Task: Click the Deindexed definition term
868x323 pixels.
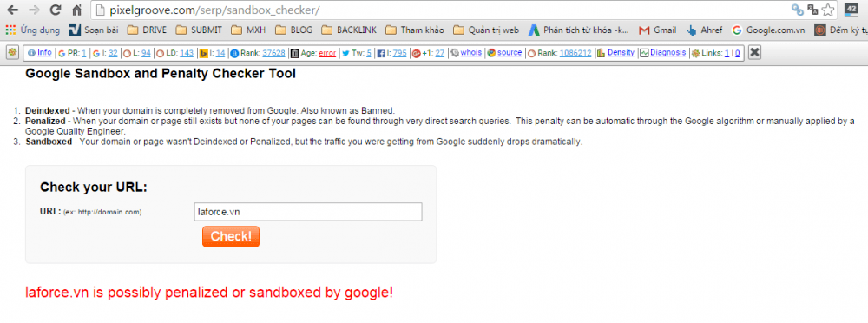Action: (48, 110)
